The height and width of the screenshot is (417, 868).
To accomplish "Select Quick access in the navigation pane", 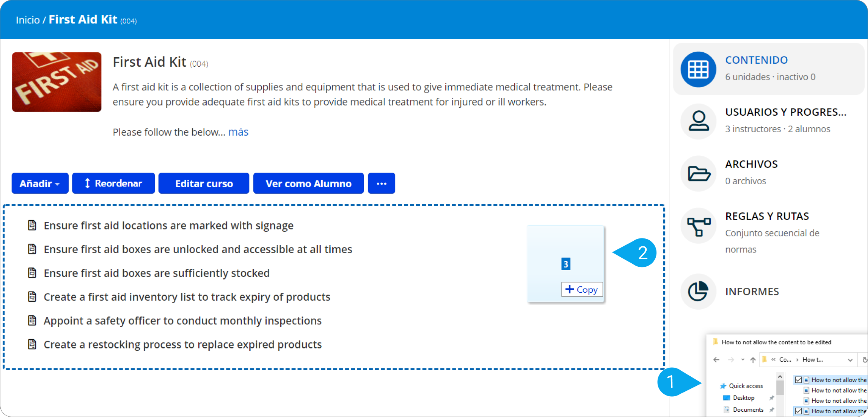I will 745,386.
